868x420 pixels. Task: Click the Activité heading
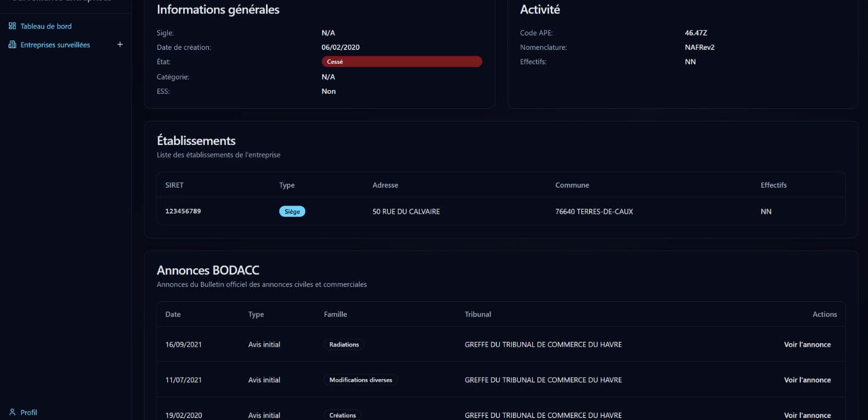pos(540,10)
